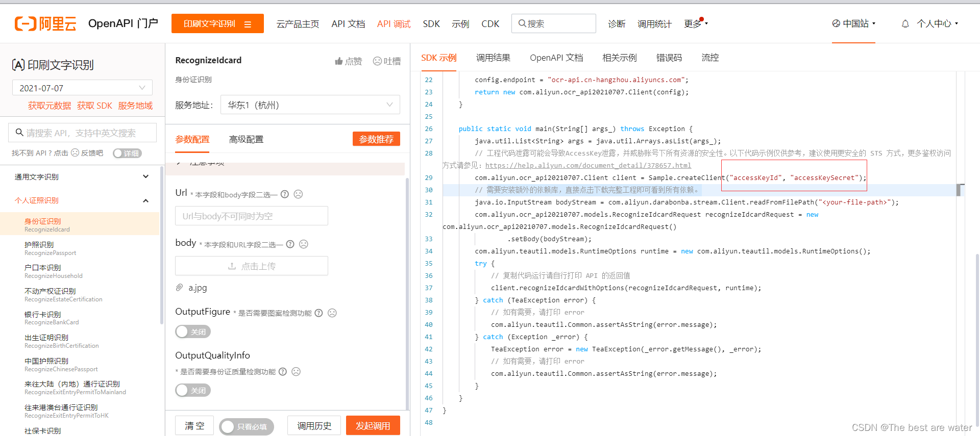The width and height of the screenshot is (980, 436).
Task: Select 户口本识别 RecognizeHousehold in the API list
Action: [x=80, y=271]
